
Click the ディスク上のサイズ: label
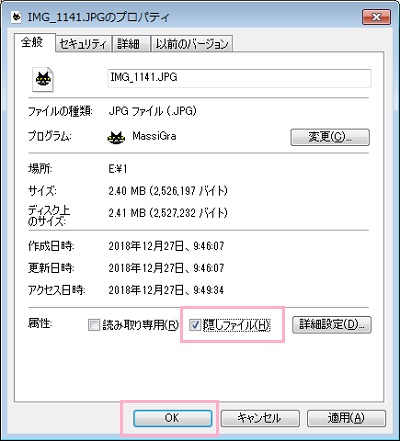(x=49, y=216)
